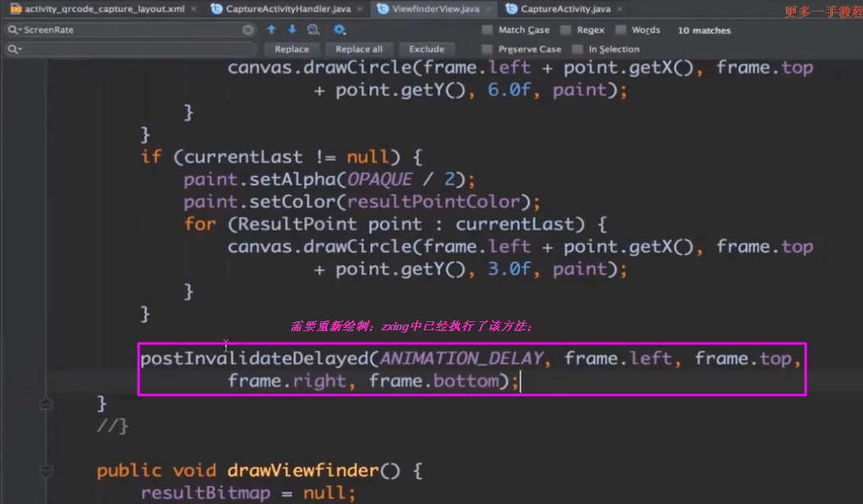Close the CaptureActivity.java tab
This screenshot has width=863, height=504.
click(620, 9)
